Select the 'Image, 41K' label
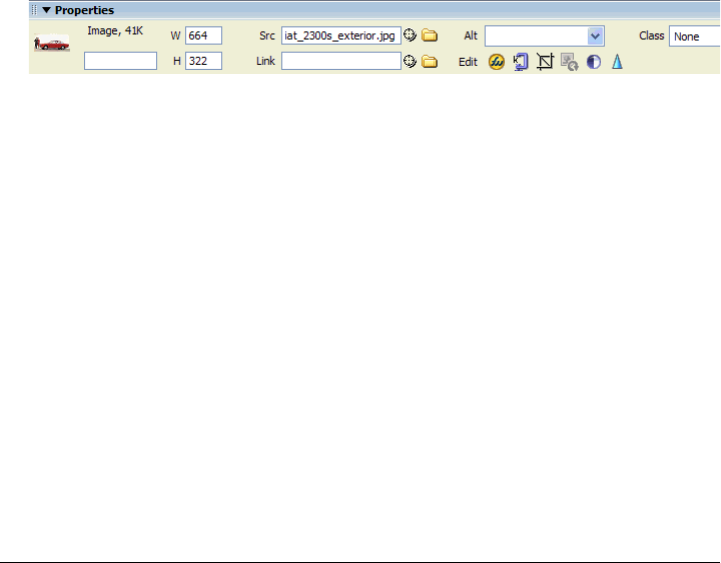Image resolution: width=721 pixels, height=563 pixels. (x=115, y=31)
